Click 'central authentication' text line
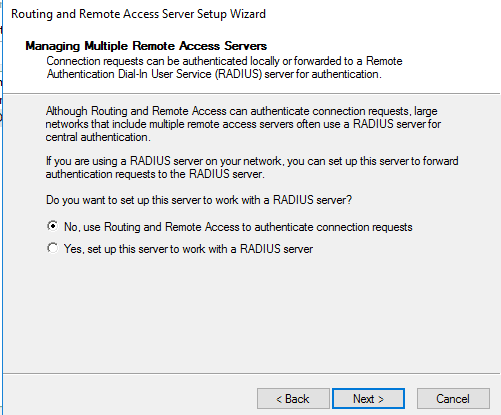The height and width of the screenshot is (415, 501). 98,137
